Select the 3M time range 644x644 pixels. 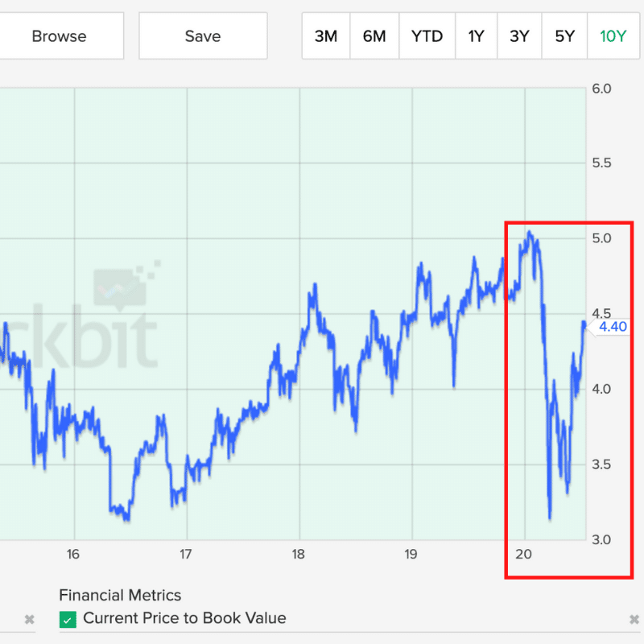(326, 36)
